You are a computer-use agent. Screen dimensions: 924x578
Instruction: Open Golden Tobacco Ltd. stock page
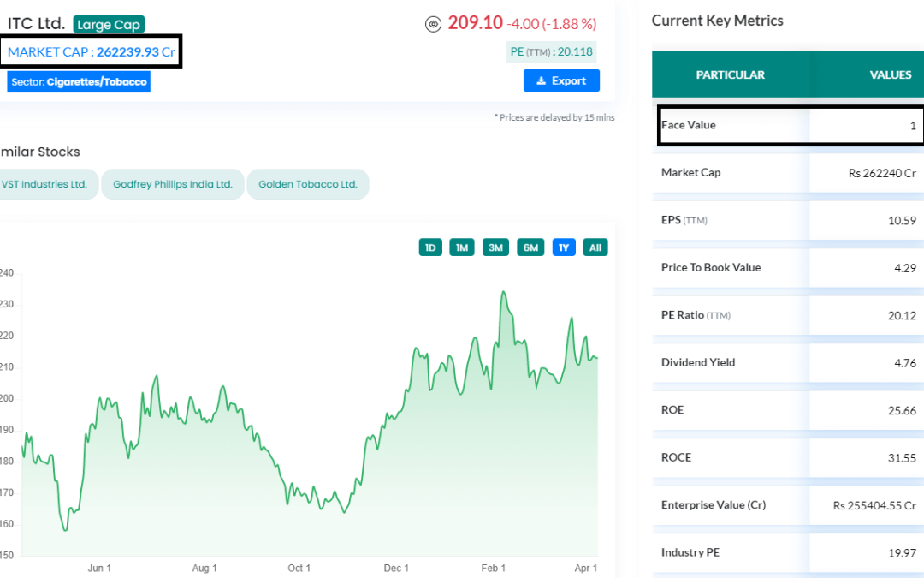pyautogui.click(x=308, y=184)
